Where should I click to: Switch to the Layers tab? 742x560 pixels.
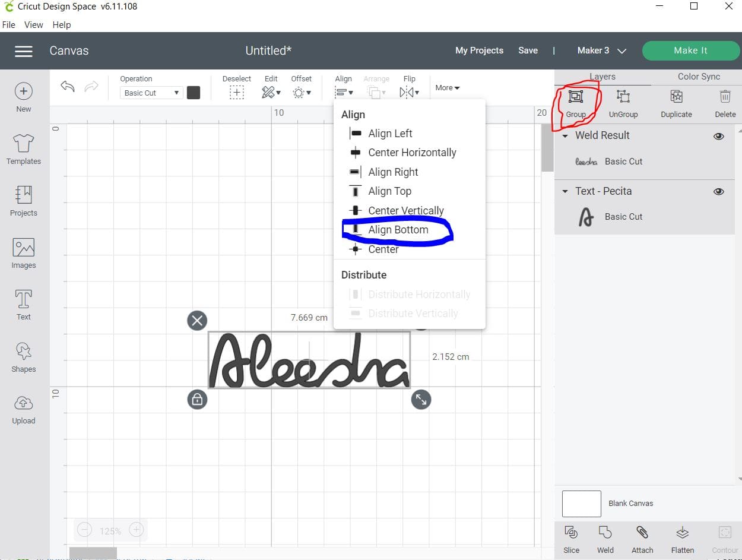point(602,77)
